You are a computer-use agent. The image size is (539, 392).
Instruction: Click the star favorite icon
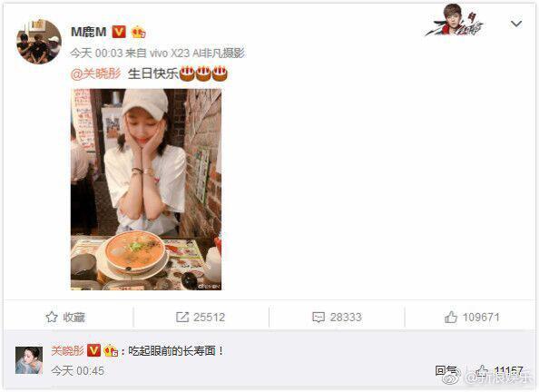coord(52,317)
